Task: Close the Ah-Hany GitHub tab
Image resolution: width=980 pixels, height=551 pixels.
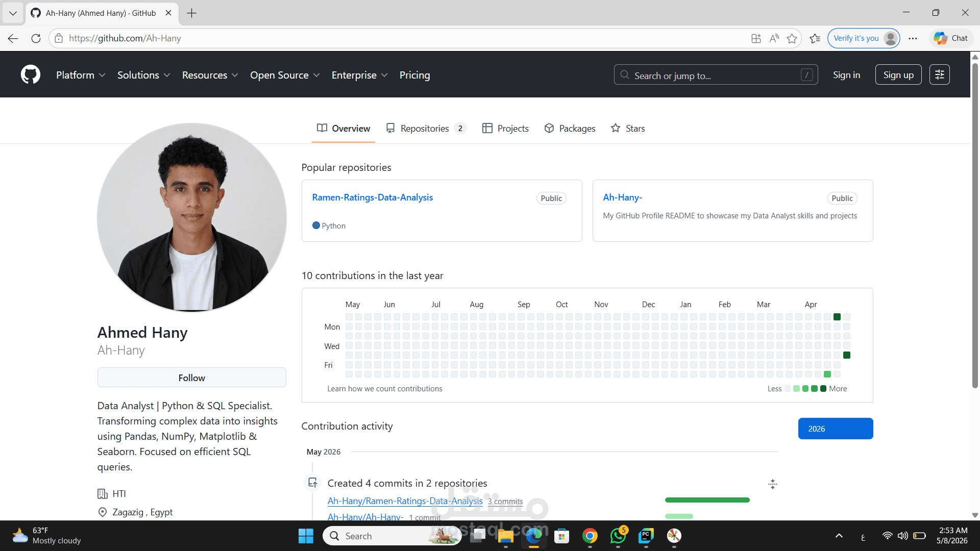Action: click(x=168, y=13)
